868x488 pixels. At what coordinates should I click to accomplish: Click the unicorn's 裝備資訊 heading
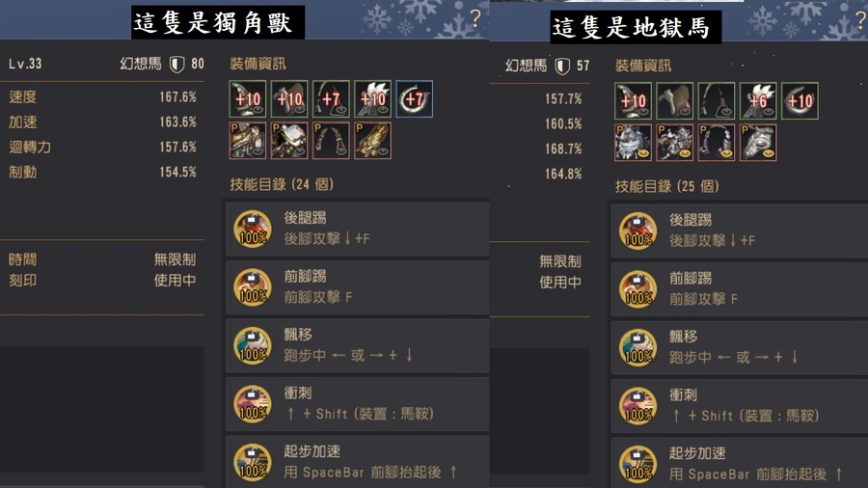(258, 64)
